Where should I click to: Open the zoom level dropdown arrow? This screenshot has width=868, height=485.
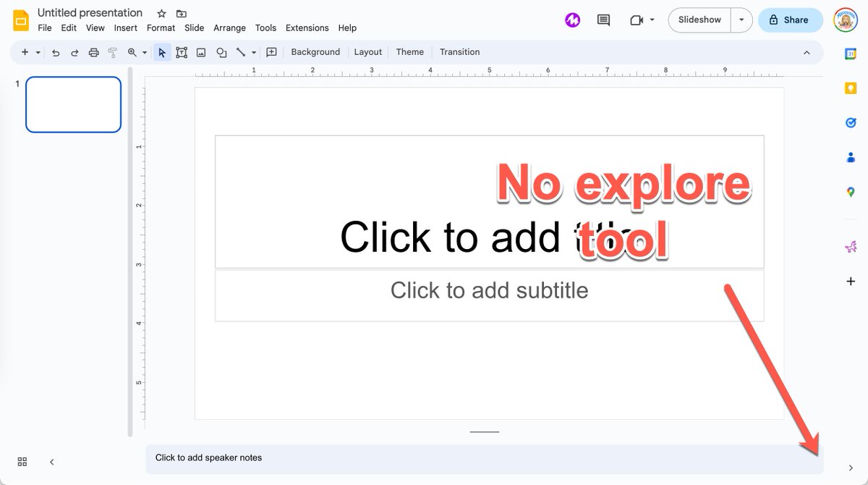pos(144,52)
